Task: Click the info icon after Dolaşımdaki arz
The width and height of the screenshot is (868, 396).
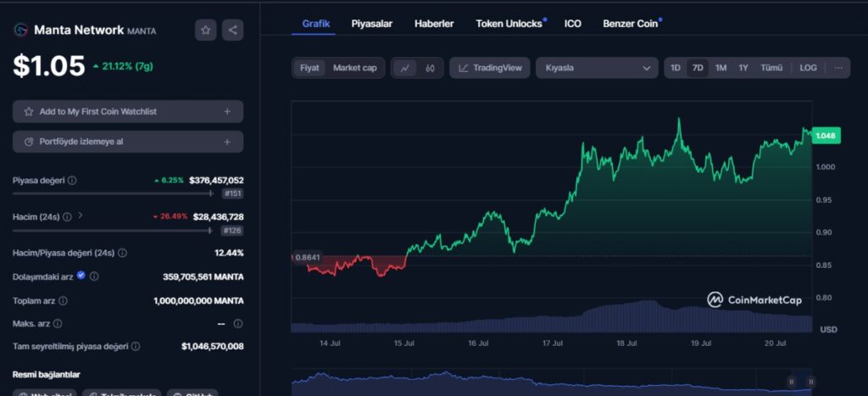Action: click(x=94, y=276)
